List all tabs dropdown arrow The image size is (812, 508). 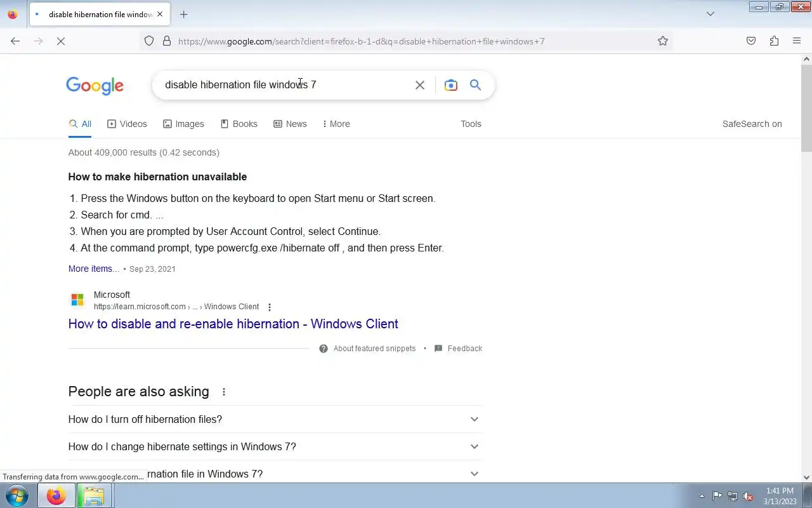point(710,14)
